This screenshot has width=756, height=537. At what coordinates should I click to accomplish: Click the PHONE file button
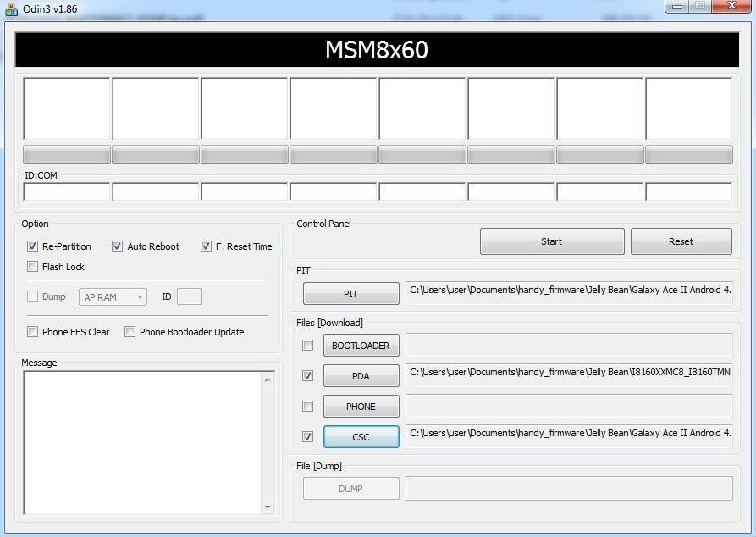tap(361, 407)
